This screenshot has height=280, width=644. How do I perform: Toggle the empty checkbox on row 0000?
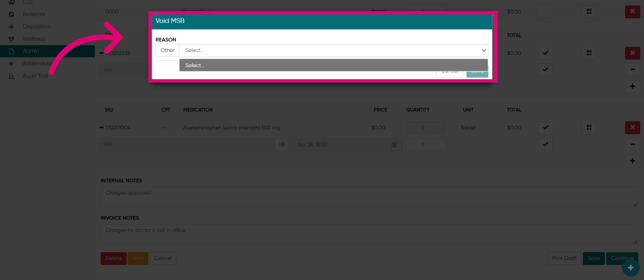click(x=545, y=12)
